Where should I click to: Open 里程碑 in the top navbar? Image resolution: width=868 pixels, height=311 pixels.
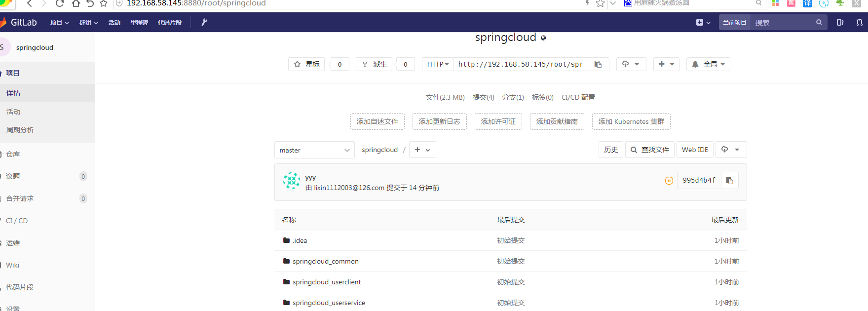(139, 22)
